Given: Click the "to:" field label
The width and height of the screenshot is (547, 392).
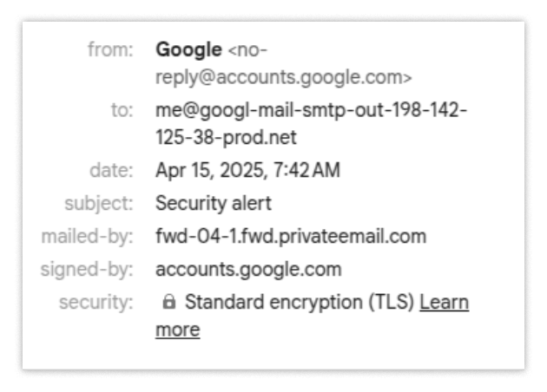Looking at the screenshot, I should (122, 112).
